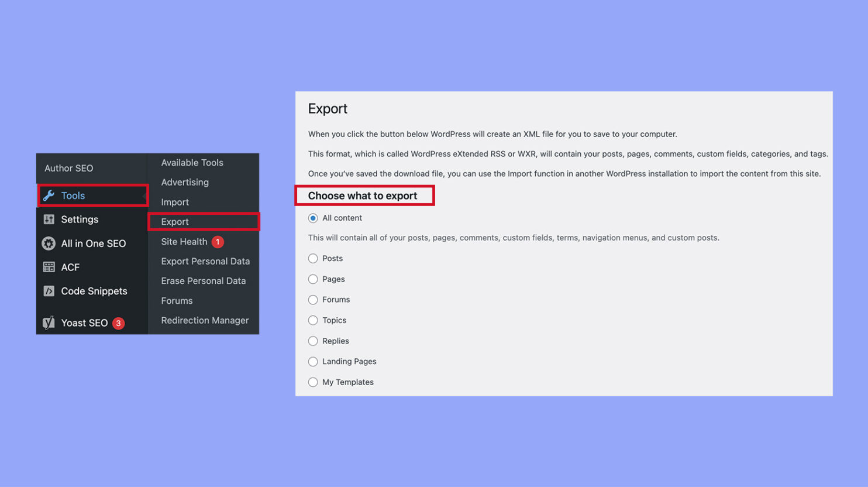The height and width of the screenshot is (487, 868).
Task: Click Export Personal Data
Action: coord(205,261)
